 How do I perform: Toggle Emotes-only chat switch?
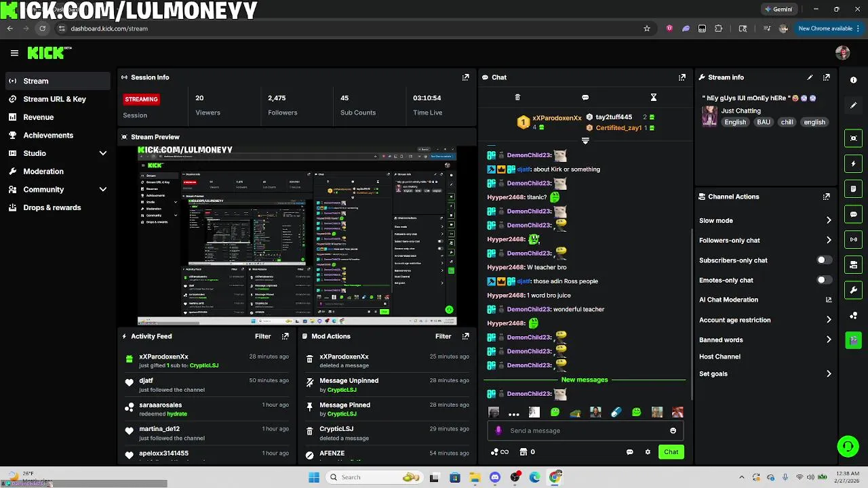[824, 280]
